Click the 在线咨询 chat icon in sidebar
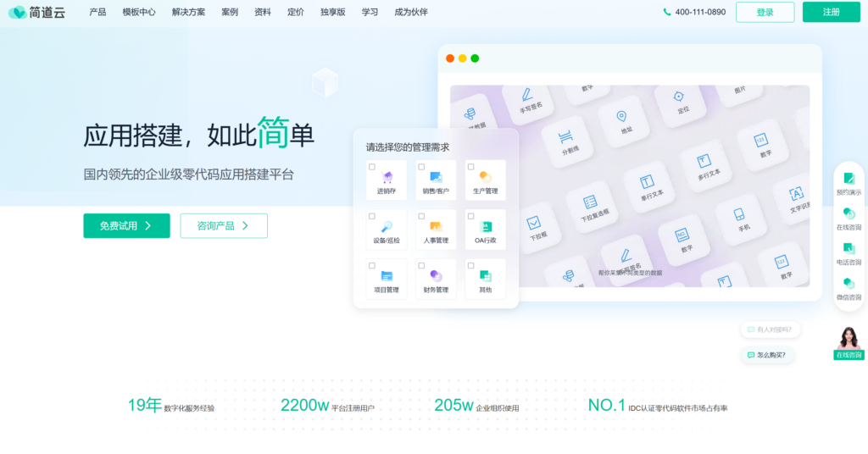Image resolution: width=868 pixels, height=454 pixels. point(849,213)
